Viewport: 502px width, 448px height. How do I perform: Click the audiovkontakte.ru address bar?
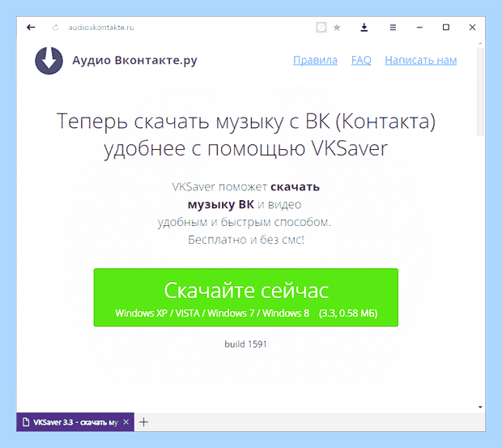[101, 28]
